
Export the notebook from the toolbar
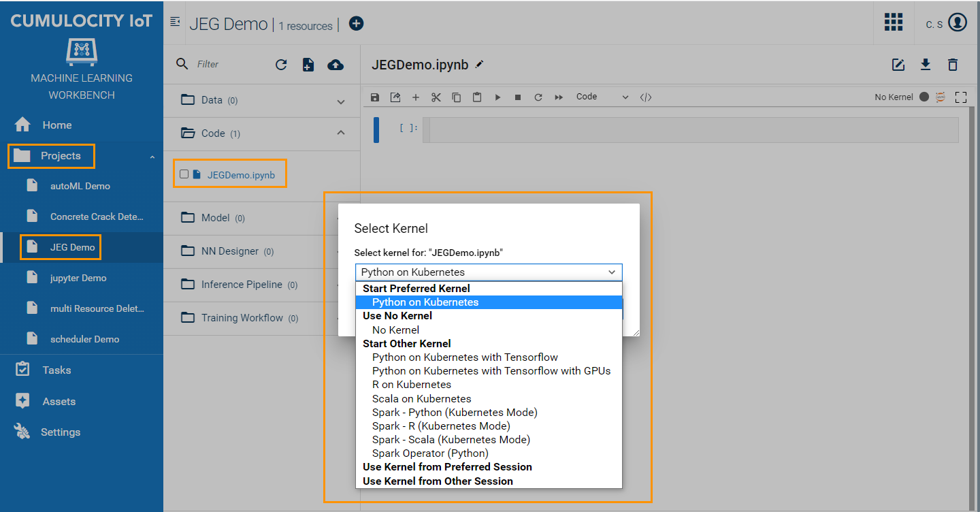tap(395, 97)
